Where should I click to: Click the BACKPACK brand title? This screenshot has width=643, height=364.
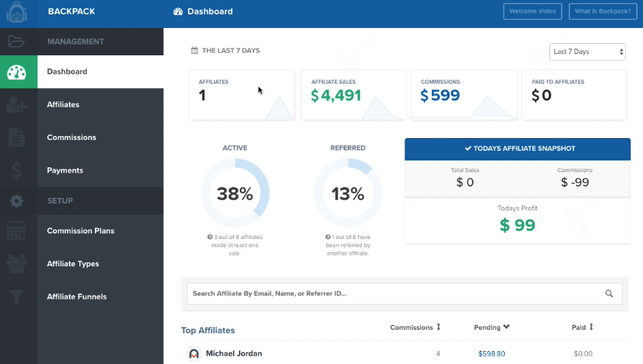pos(71,12)
